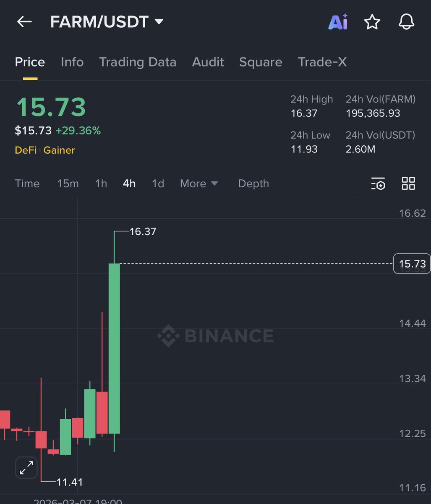
Task: Tap the back arrow to leave the pair
Action: pyautogui.click(x=24, y=22)
